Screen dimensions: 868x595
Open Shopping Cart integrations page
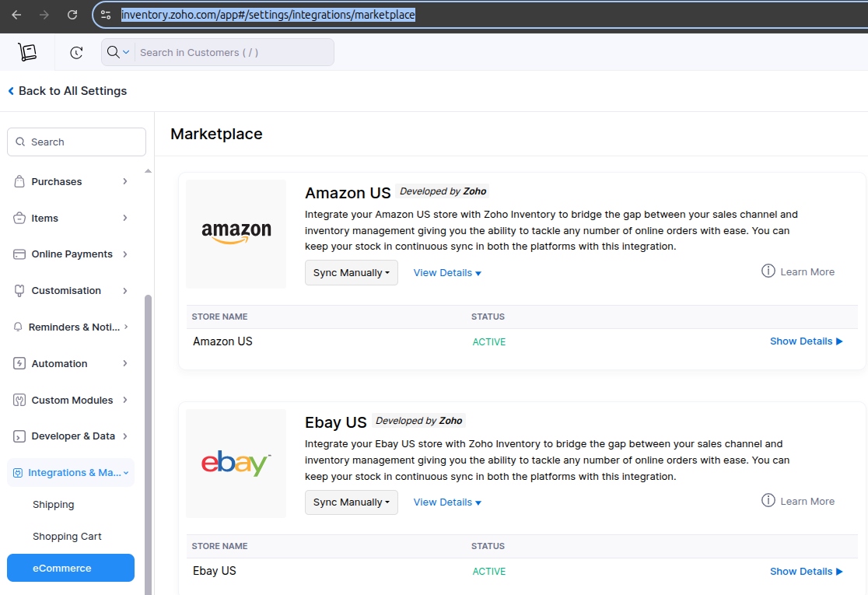coord(67,537)
